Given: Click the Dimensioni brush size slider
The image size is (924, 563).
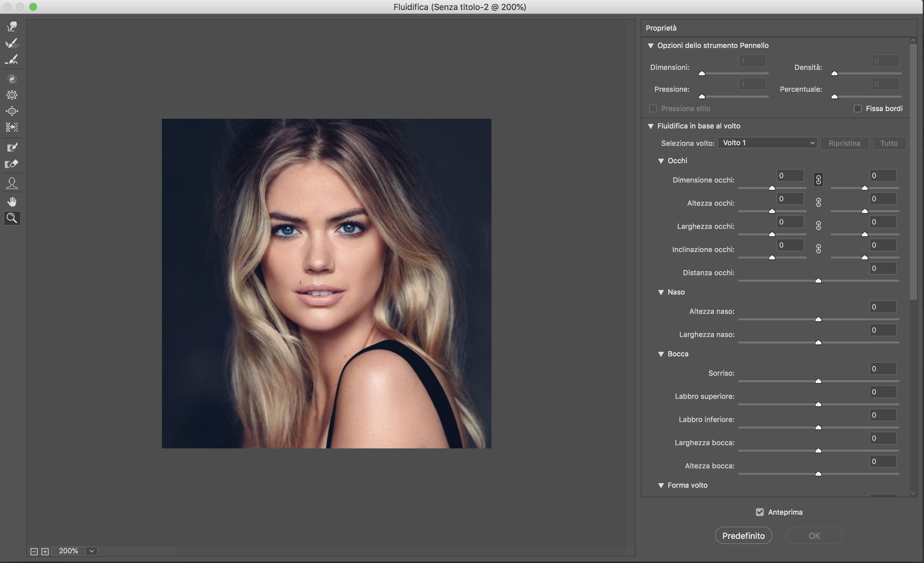Looking at the screenshot, I should tap(702, 73).
